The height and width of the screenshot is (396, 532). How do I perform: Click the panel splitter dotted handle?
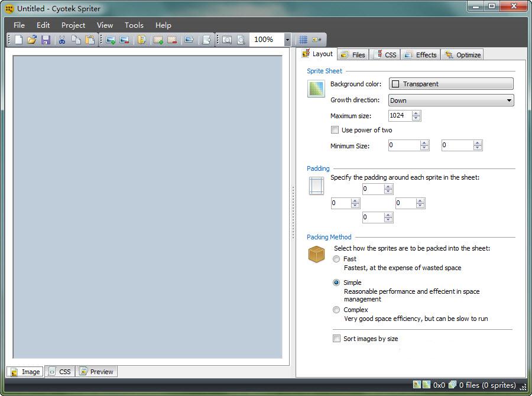(293, 213)
